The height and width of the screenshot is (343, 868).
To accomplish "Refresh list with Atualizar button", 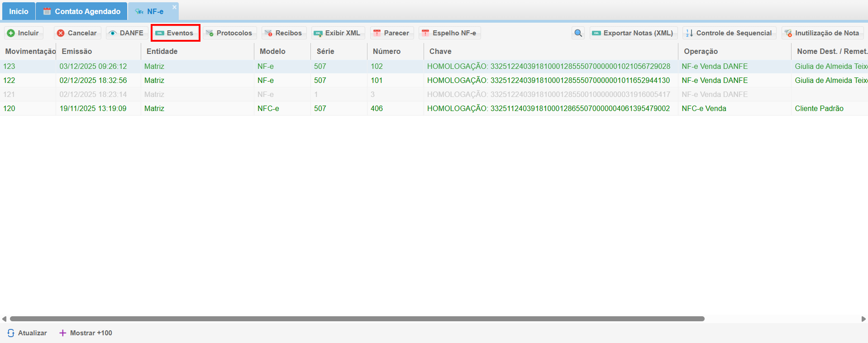I will pyautogui.click(x=27, y=333).
